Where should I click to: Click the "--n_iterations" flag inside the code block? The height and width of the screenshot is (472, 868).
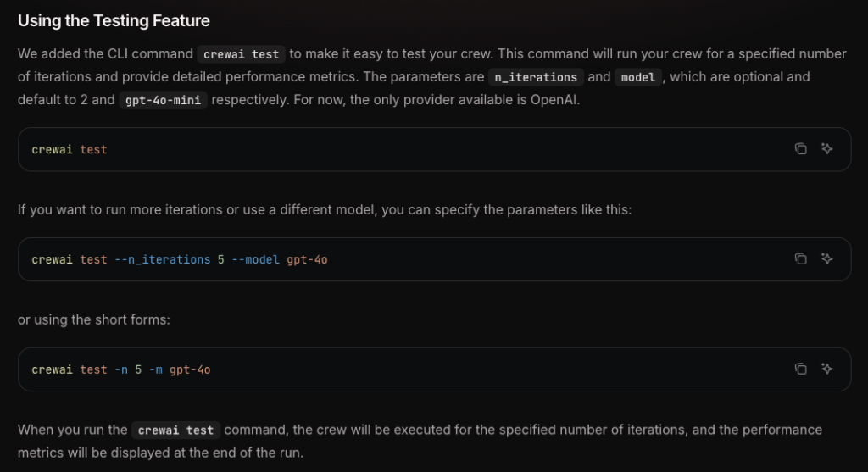pos(162,259)
